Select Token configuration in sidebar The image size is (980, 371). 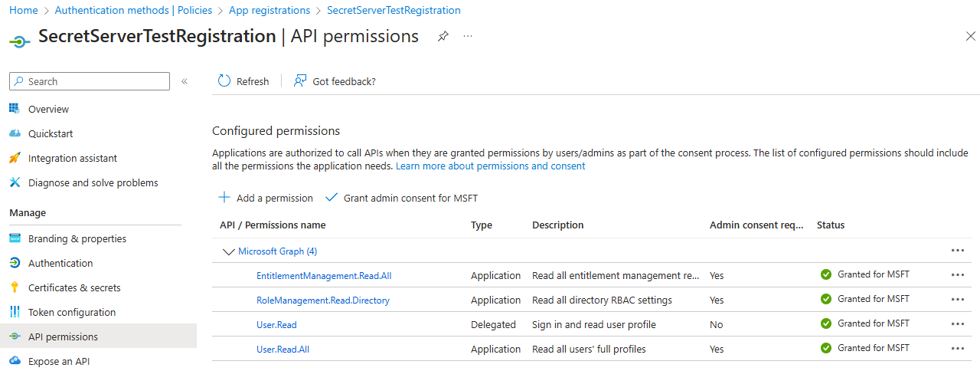click(72, 312)
